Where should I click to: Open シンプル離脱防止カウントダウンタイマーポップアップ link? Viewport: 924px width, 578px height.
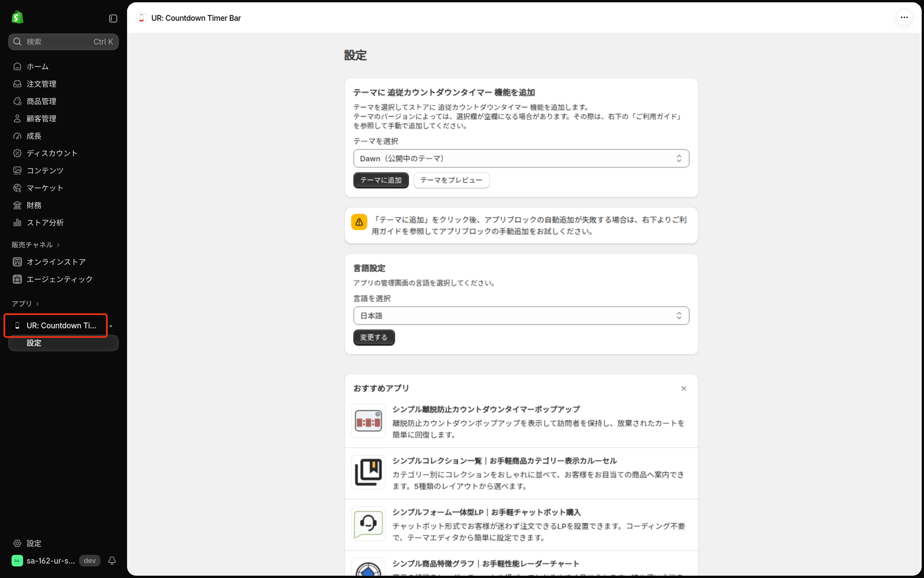486,409
